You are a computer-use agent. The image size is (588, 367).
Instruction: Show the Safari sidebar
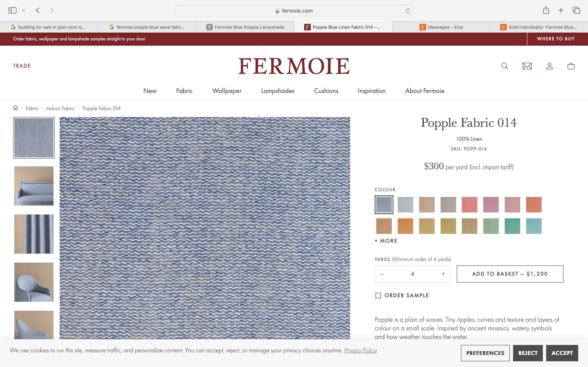[x=12, y=10]
